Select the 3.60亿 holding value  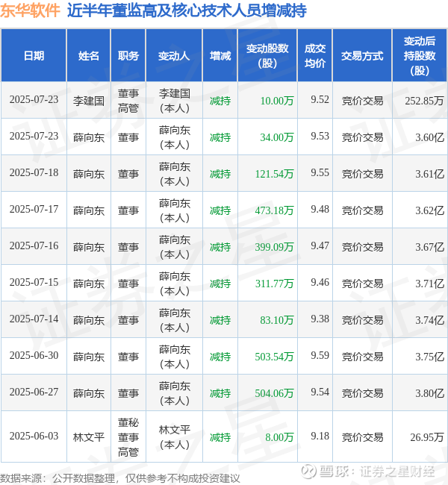pyautogui.click(x=429, y=137)
